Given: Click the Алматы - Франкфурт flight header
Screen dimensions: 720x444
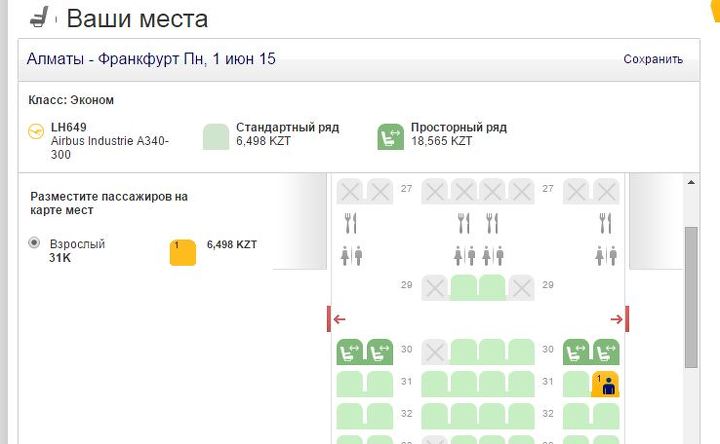Looking at the screenshot, I should point(153,60).
